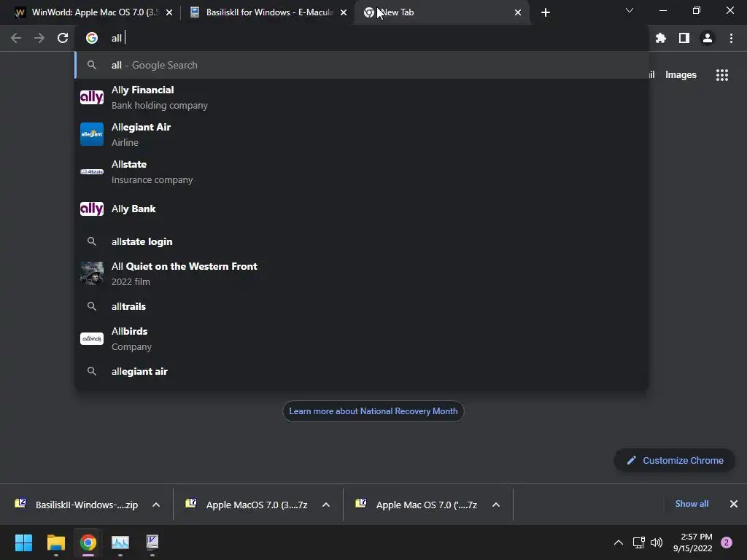
Task: Open the monitor graph app in taskbar
Action: [120, 542]
